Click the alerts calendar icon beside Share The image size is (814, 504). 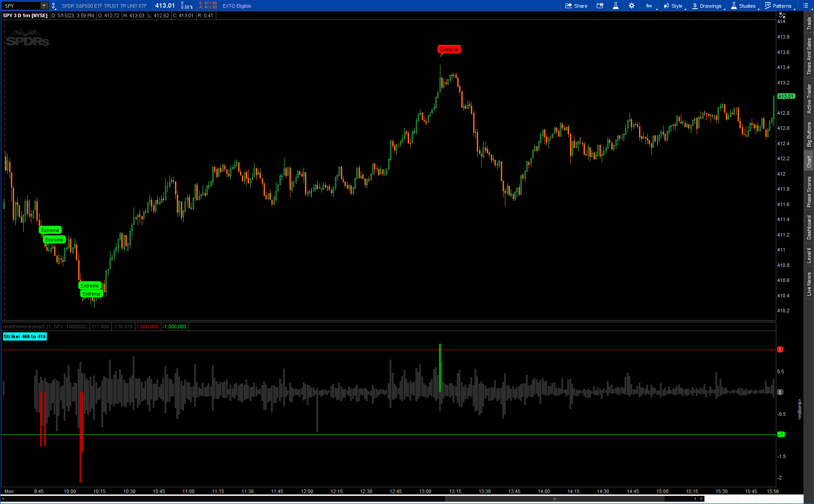[x=600, y=6]
